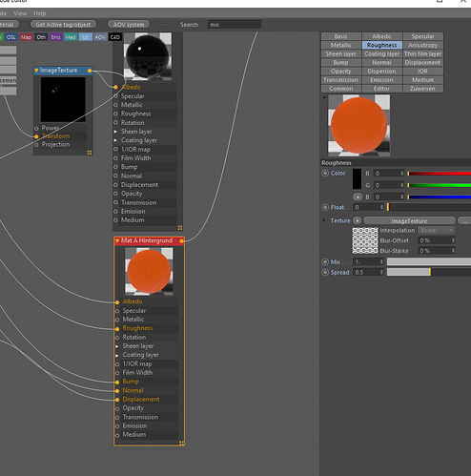Image resolution: width=471 pixels, height=476 pixels.
Task: Select the OSL node category button
Action: (11, 37)
